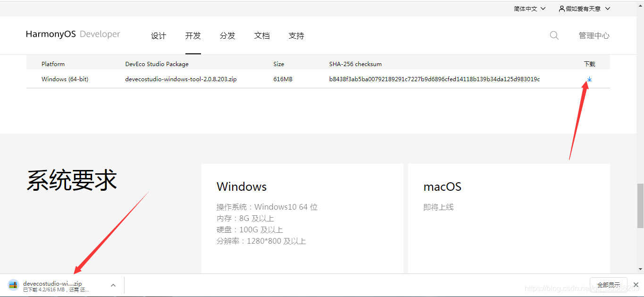Click the Platform column header
The image size is (644, 297).
tap(53, 64)
